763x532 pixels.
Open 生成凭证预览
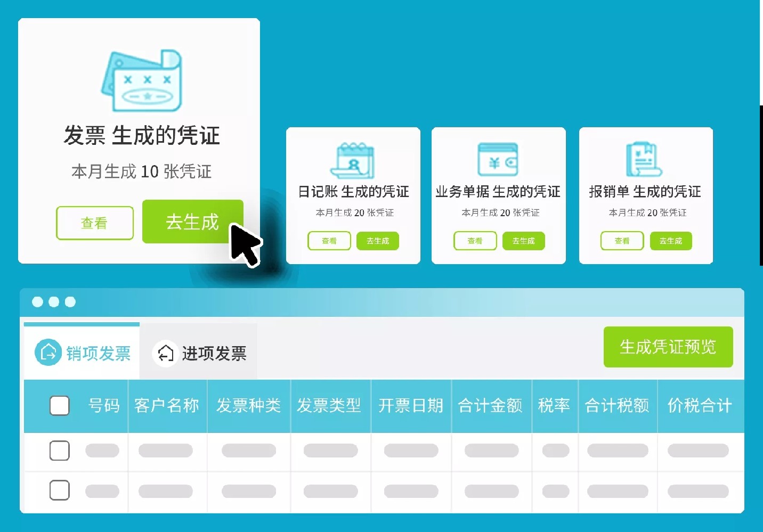pyautogui.click(x=668, y=347)
